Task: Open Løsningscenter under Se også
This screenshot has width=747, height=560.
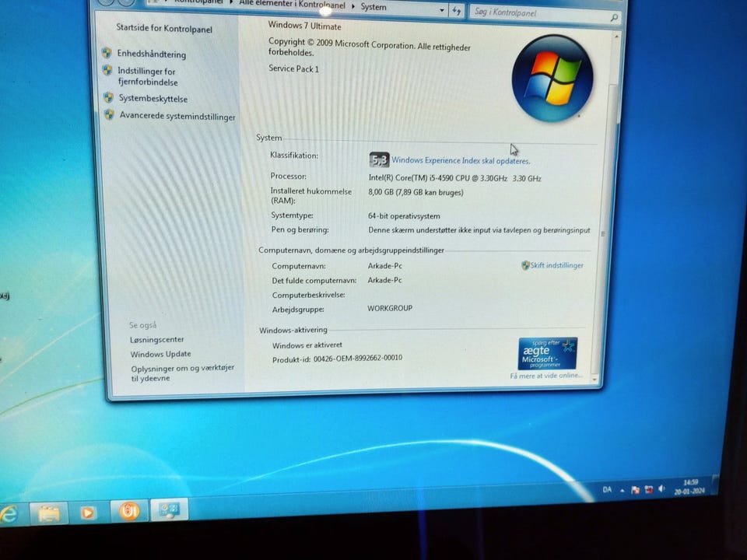Action: point(156,340)
